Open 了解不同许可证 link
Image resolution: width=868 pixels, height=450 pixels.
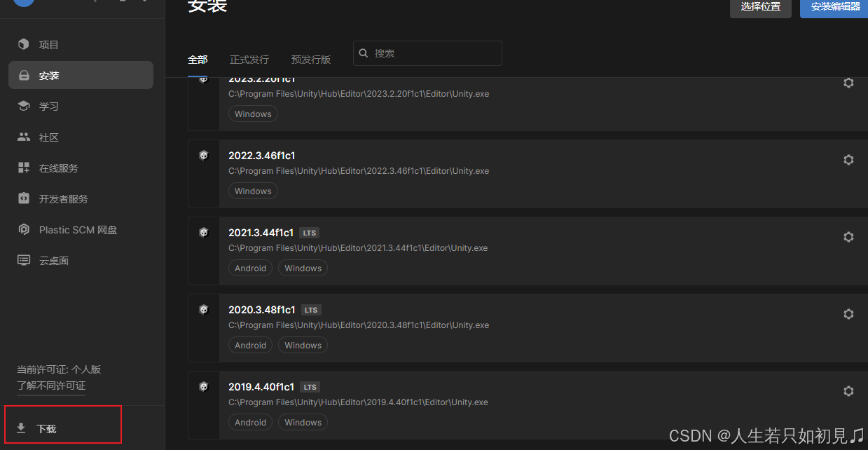(x=51, y=386)
